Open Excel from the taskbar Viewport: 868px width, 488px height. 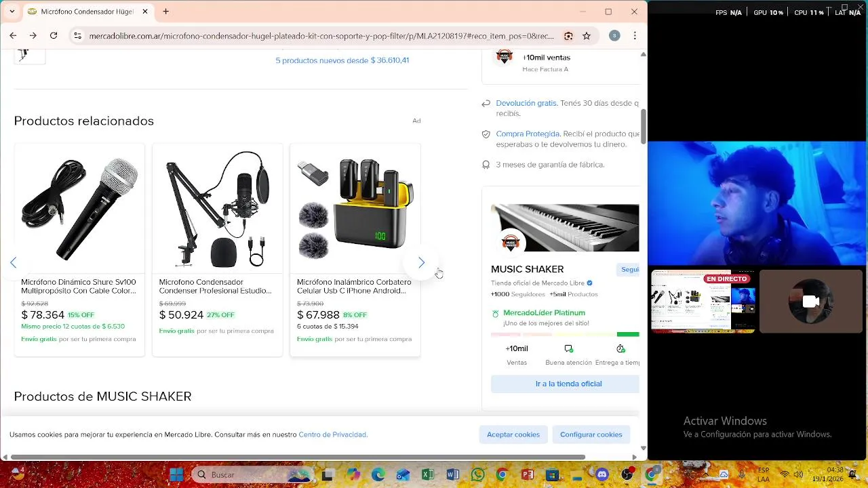click(428, 474)
